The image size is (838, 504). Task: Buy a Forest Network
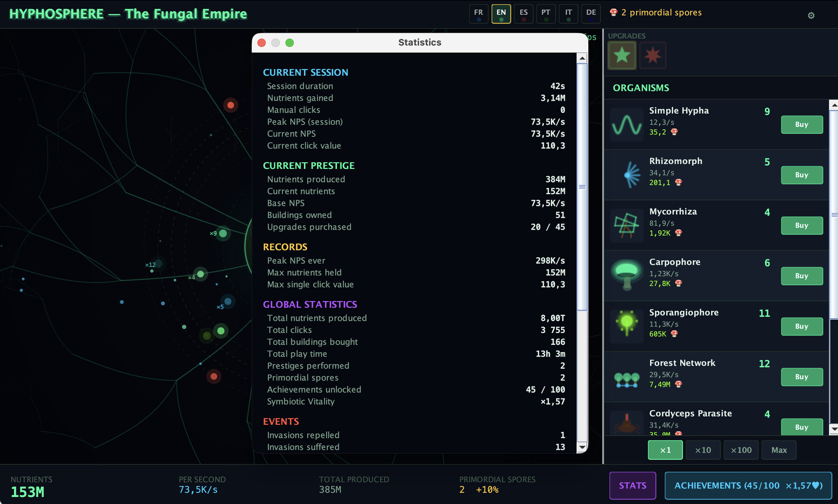point(802,377)
